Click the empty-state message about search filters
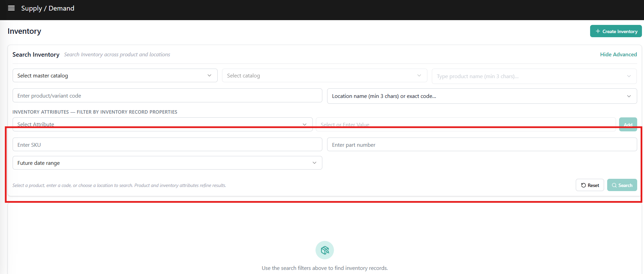644x274 pixels. (x=325, y=268)
